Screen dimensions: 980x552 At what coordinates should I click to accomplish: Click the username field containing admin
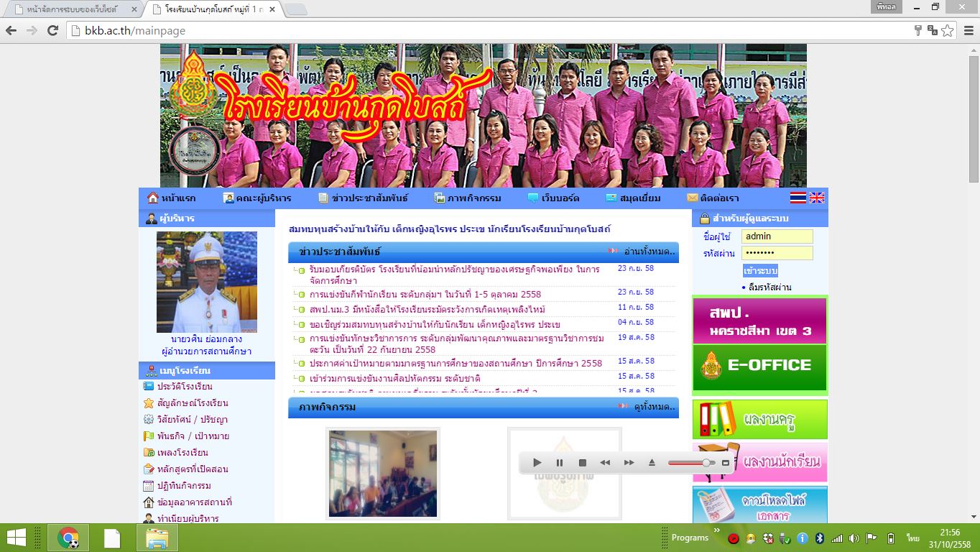pyautogui.click(x=777, y=236)
